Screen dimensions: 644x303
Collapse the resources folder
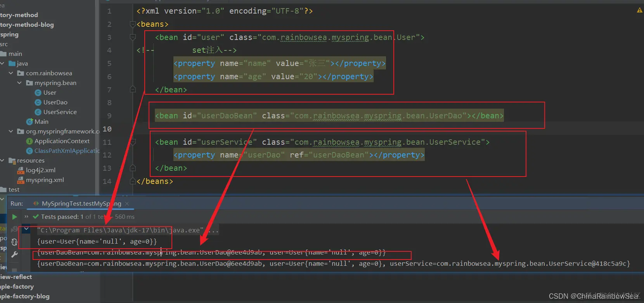coord(2,160)
